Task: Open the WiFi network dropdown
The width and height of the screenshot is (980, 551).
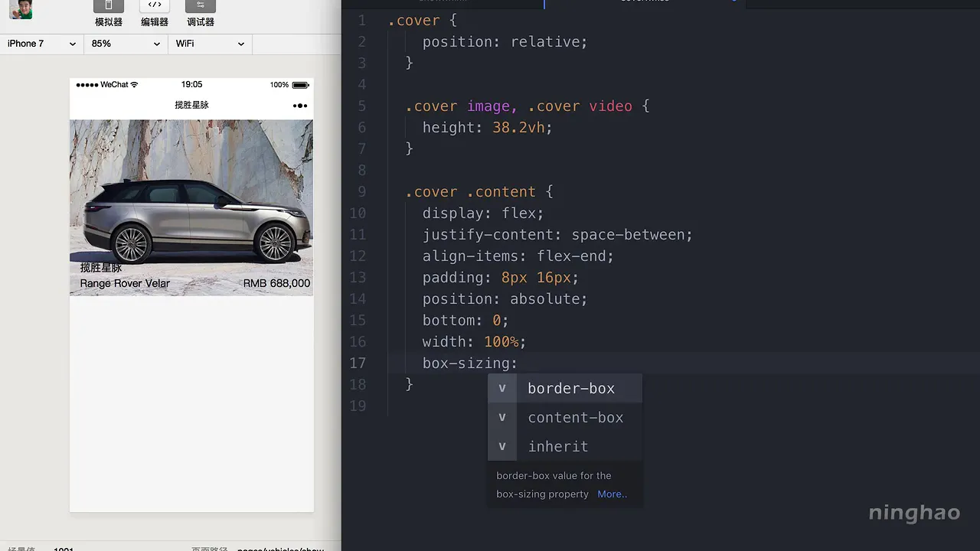Action: point(211,44)
